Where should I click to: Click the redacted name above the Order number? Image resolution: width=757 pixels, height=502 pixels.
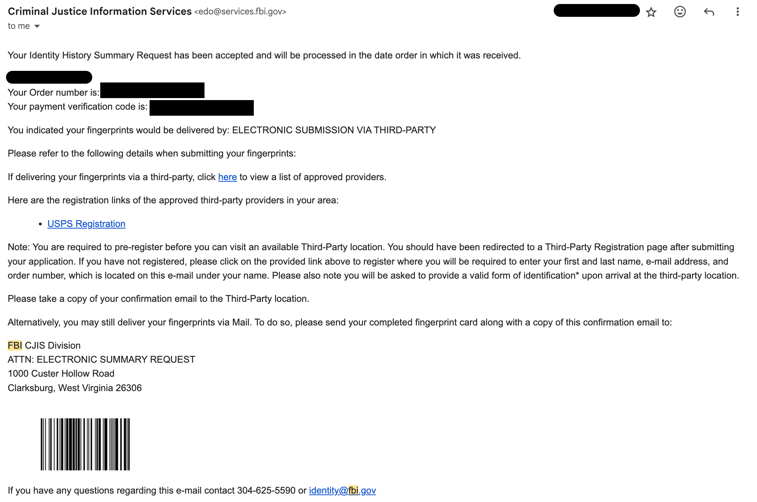[49, 77]
